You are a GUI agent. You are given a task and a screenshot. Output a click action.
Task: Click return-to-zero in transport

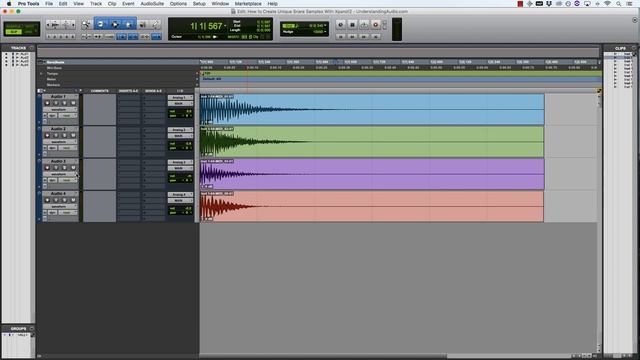[340, 36]
